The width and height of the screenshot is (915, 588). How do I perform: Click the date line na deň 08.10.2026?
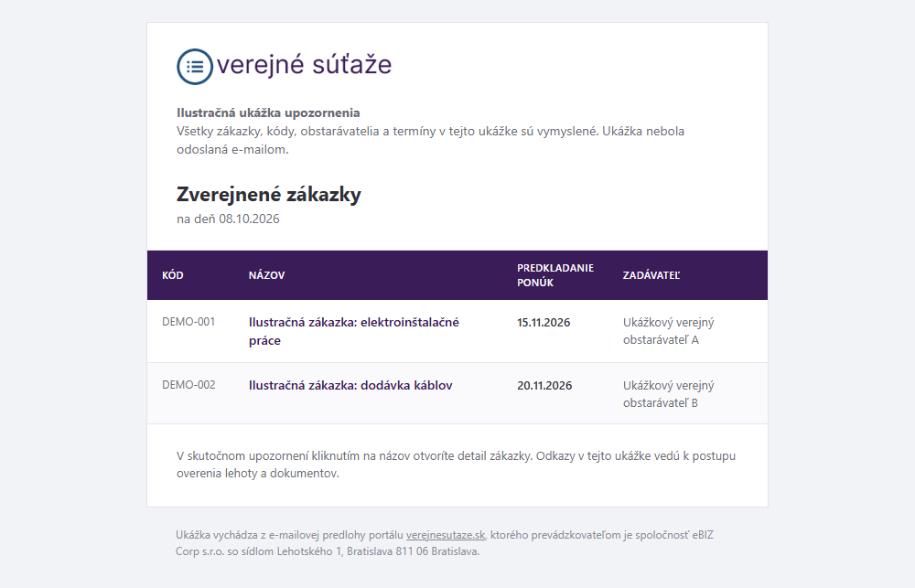pos(228,219)
